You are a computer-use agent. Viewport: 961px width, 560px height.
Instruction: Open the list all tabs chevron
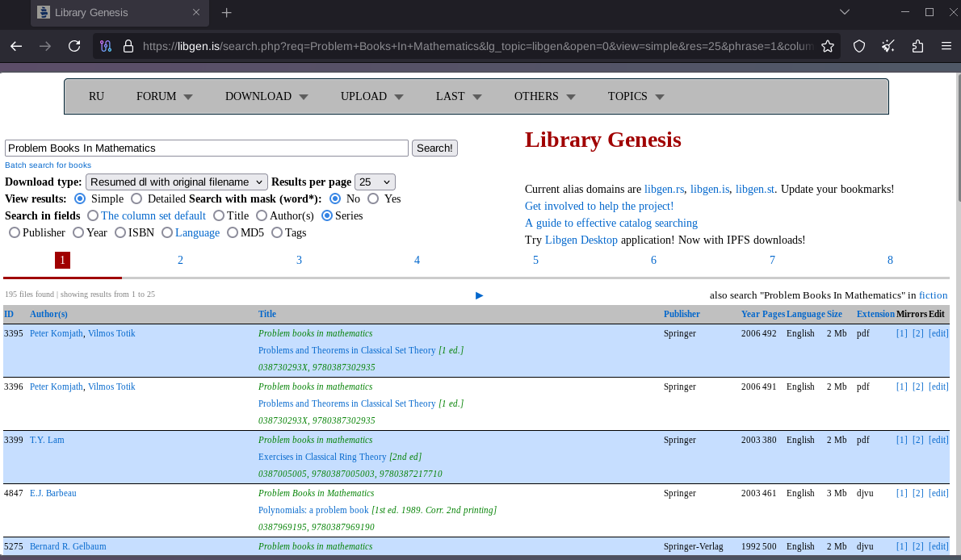click(845, 12)
